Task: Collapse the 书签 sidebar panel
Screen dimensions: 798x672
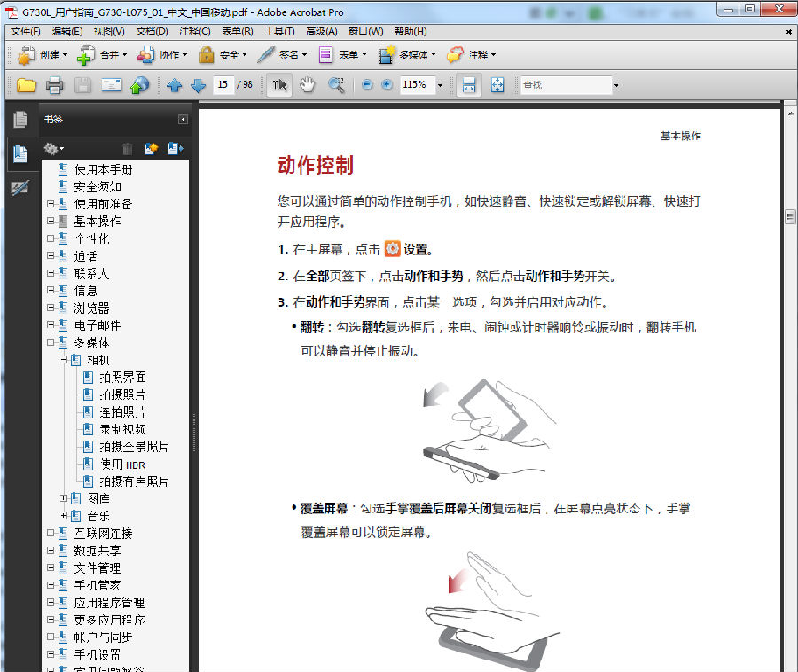Action: [184, 119]
